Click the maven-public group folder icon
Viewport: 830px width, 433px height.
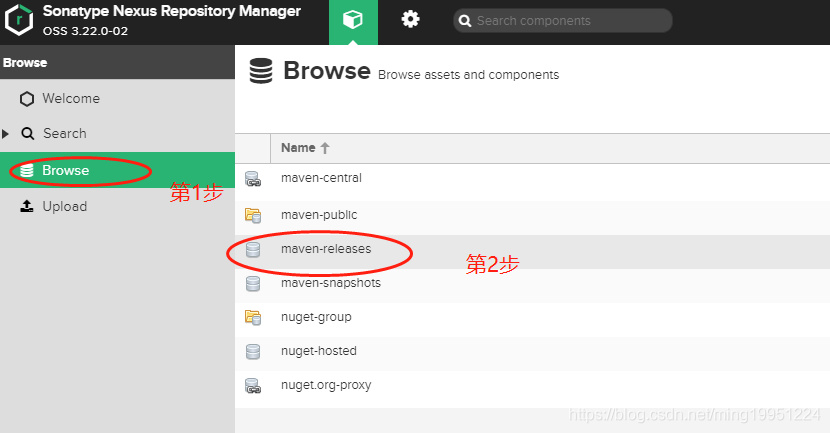pyautogui.click(x=253, y=215)
